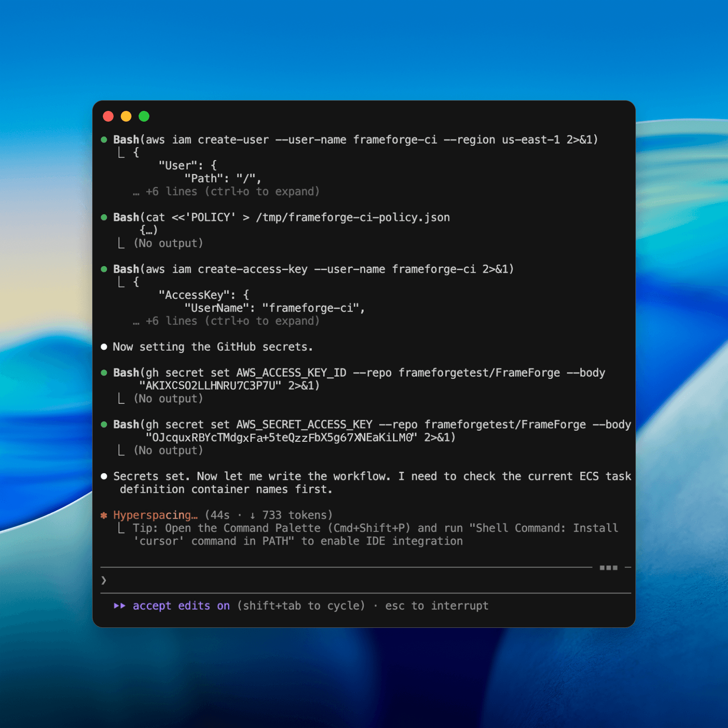Click 'aws iam create-user' command text
This screenshot has width=728, height=728.
[x=207, y=140]
